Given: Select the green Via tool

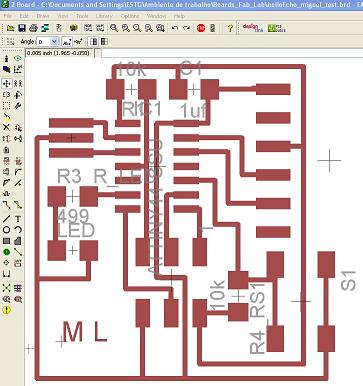Looking at the screenshot, I should (x=7, y=252).
